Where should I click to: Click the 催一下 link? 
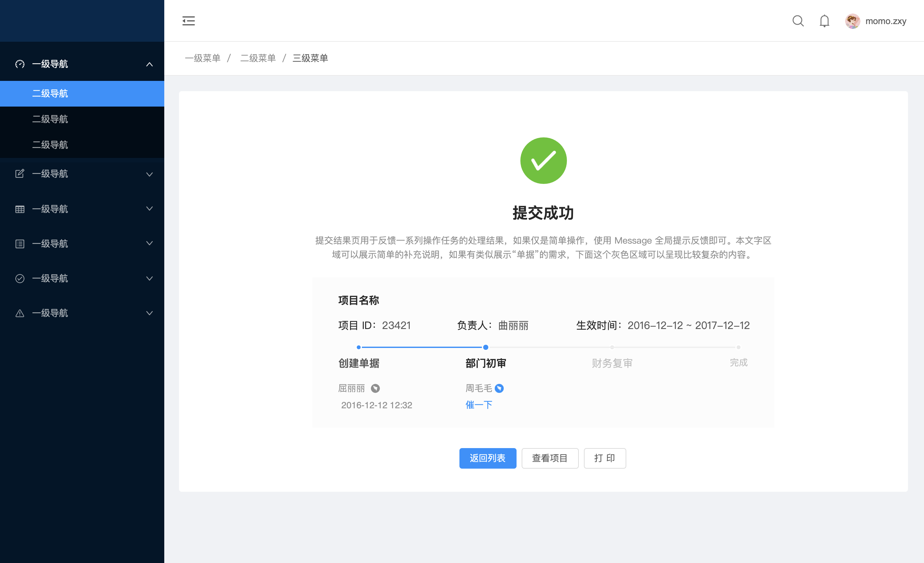tap(478, 405)
